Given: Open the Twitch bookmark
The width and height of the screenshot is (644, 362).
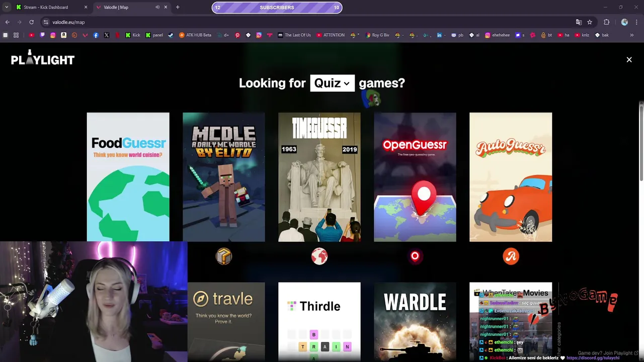Looking at the screenshot, I should (42, 35).
